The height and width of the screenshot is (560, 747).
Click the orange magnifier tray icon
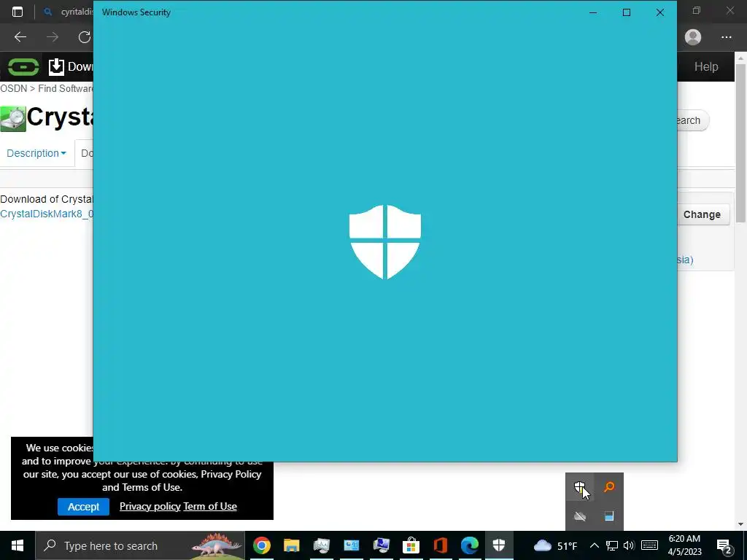pyautogui.click(x=609, y=486)
